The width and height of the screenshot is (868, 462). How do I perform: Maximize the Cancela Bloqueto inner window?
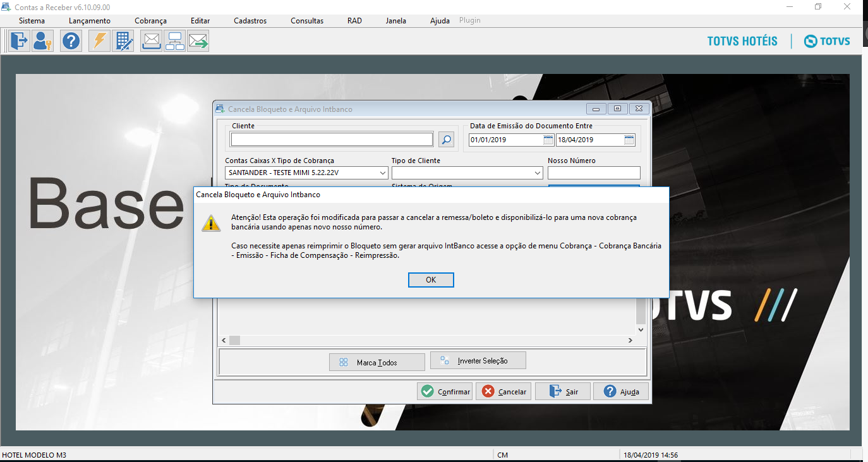coord(617,109)
